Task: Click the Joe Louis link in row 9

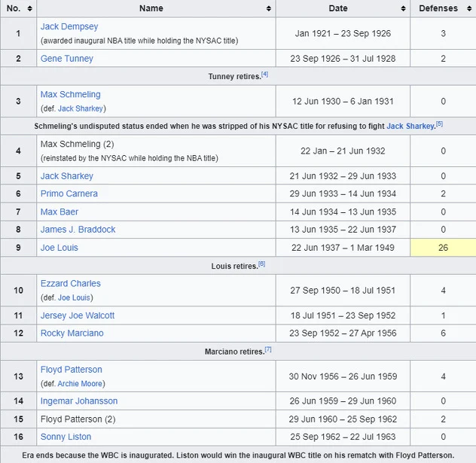Action: tap(59, 248)
